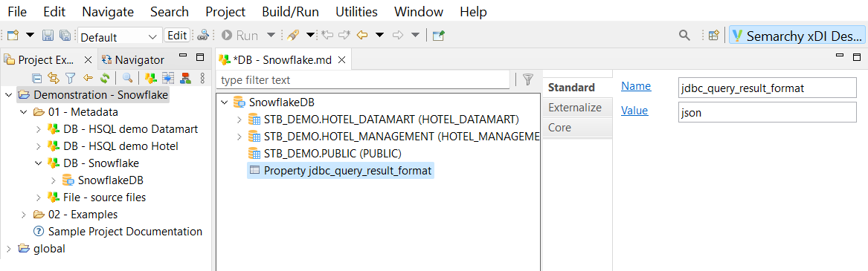Expand the 02 - Examples folder
868x271 pixels.
[x=23, y=215]
